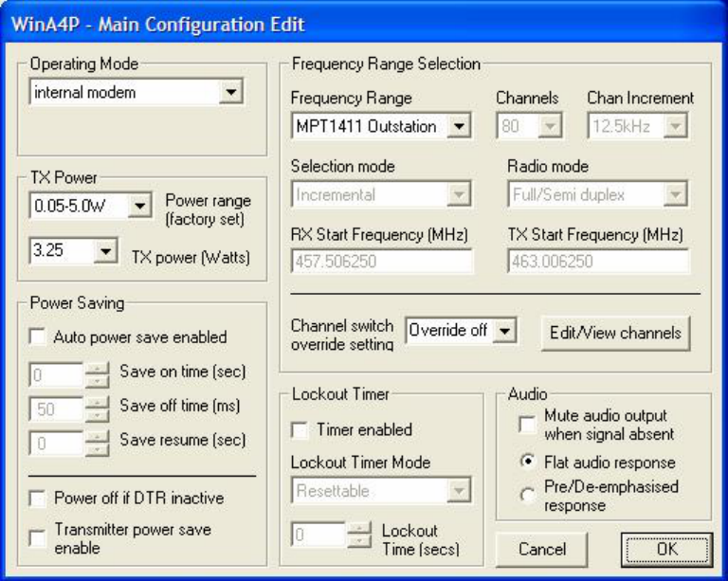Click the Lockout Time input field
The height and width of the screenshot is (581, 728).
click(318, 535)
